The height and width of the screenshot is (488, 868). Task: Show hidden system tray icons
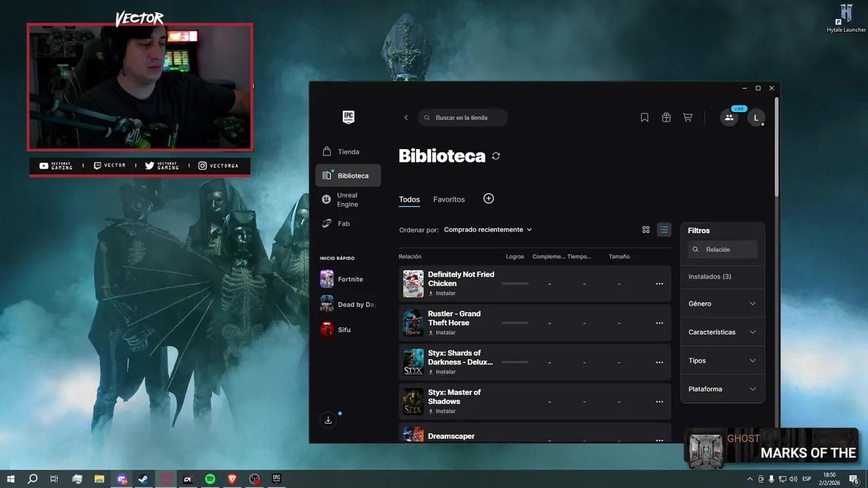(750, 479)
